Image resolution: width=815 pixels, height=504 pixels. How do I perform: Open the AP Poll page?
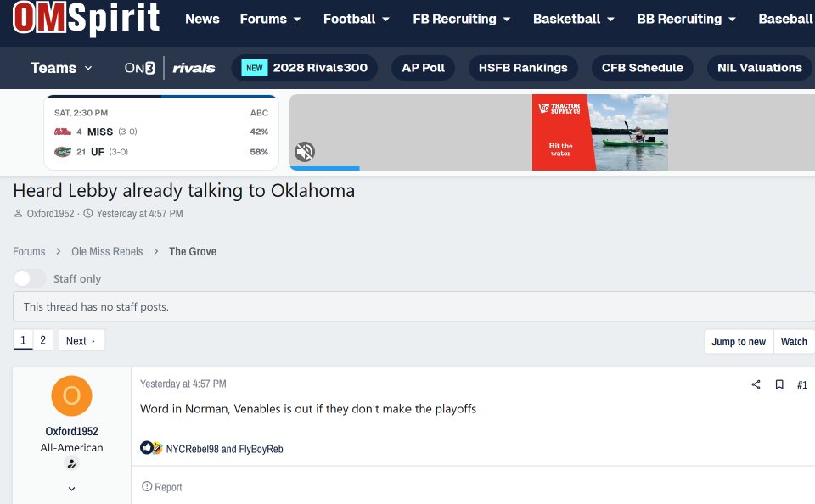click(x=423, y=68)
